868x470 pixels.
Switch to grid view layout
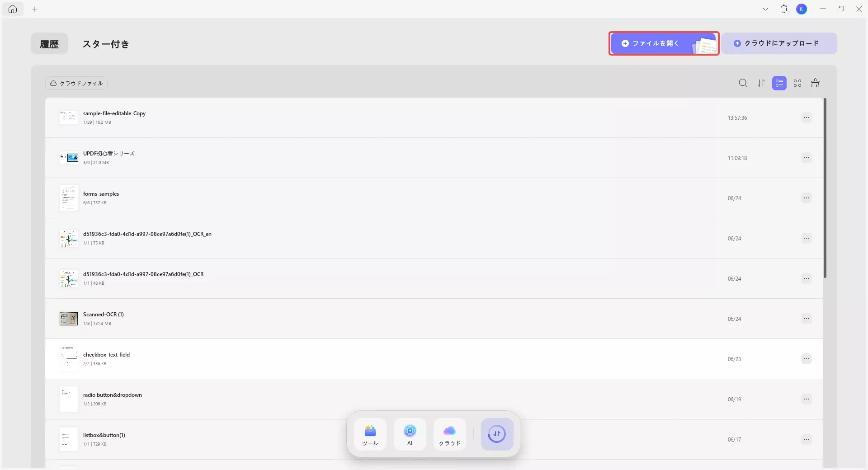(797, 83)
